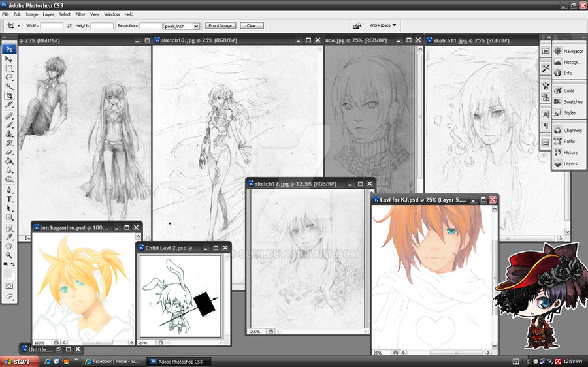
Task: Select the Lasso tool
Action: (9, 78)
